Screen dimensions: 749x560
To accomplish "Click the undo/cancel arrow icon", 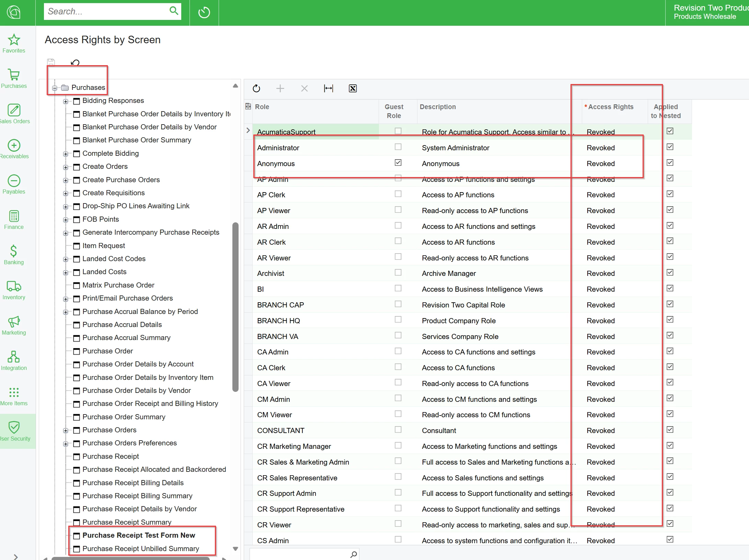I will coord(75,62).
